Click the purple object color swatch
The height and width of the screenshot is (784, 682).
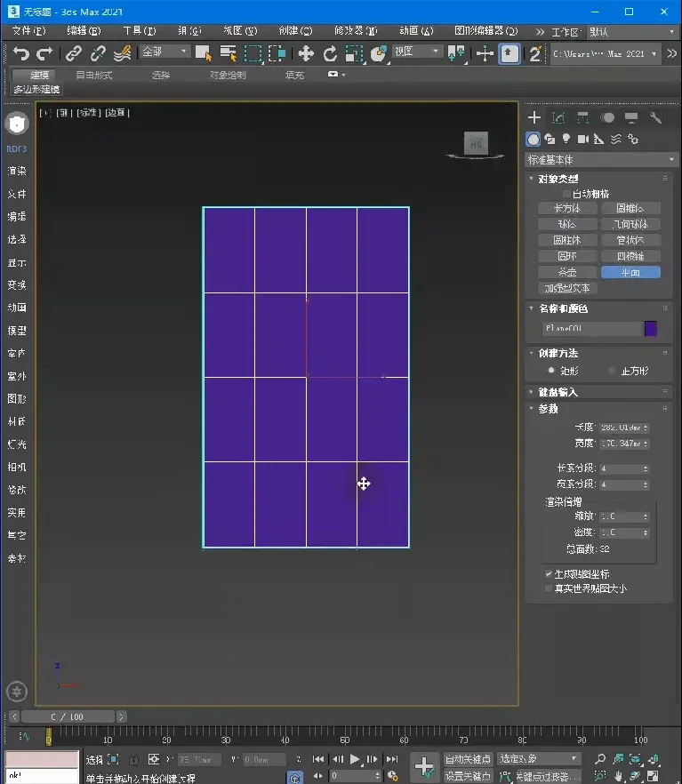tap(651, 329)
